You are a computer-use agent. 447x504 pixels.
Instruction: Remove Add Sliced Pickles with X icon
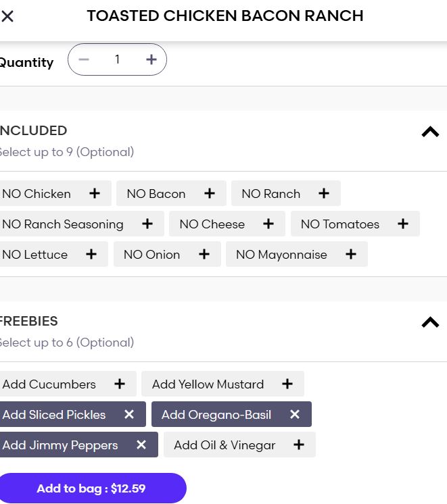(129, 414)
